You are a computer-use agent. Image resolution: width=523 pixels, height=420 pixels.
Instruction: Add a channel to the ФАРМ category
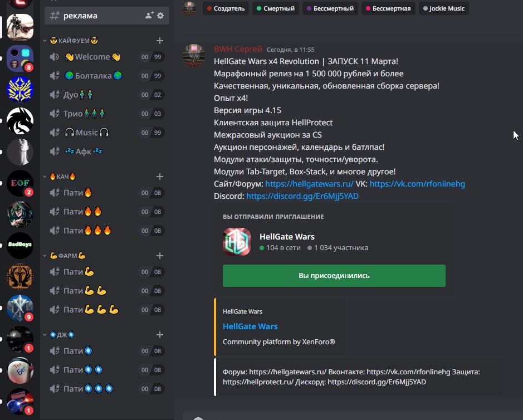click(160, 256)
